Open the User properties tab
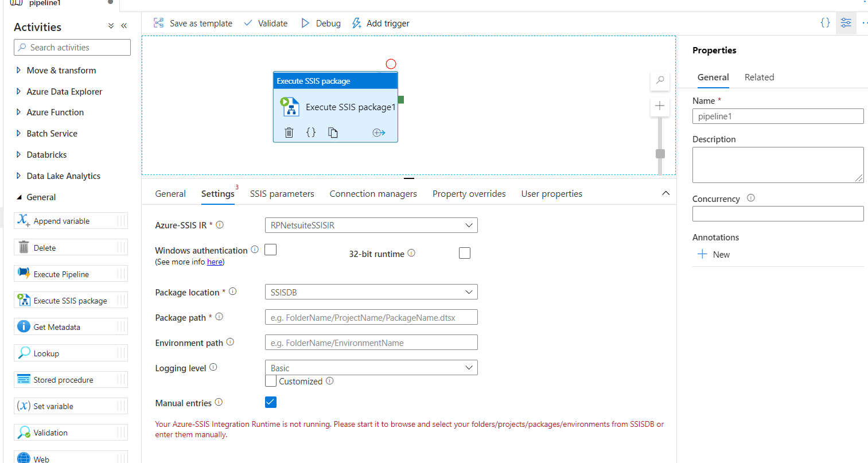This screenshot has width=868, height=463. point(552,194)
